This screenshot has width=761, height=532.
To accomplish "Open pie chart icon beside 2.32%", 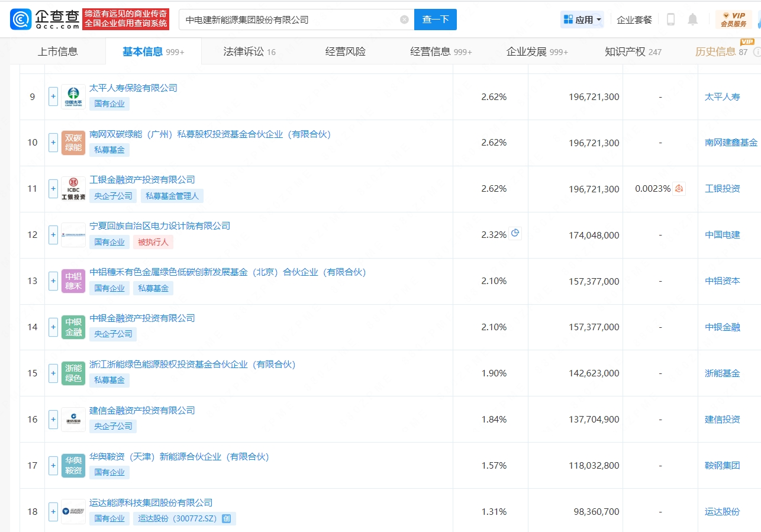I will (515, 233).
